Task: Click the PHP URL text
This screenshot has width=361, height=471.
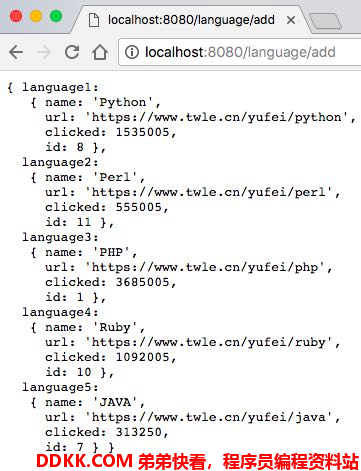Action: click(205, 267)
